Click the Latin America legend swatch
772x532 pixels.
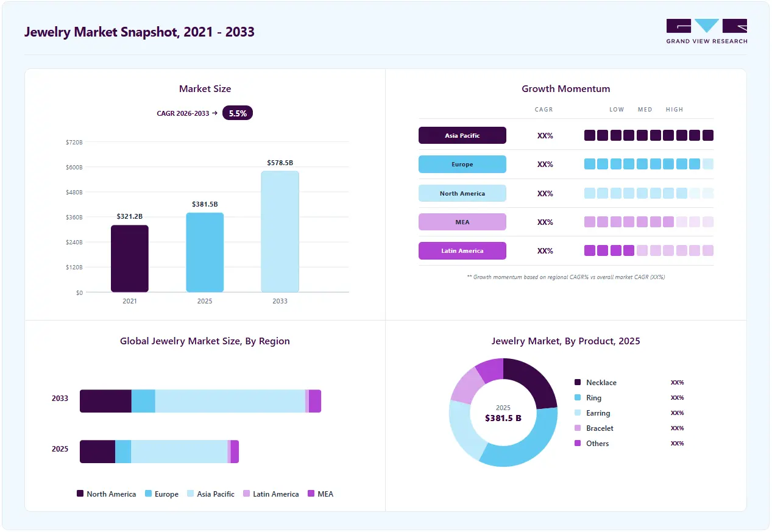[247, 494]
